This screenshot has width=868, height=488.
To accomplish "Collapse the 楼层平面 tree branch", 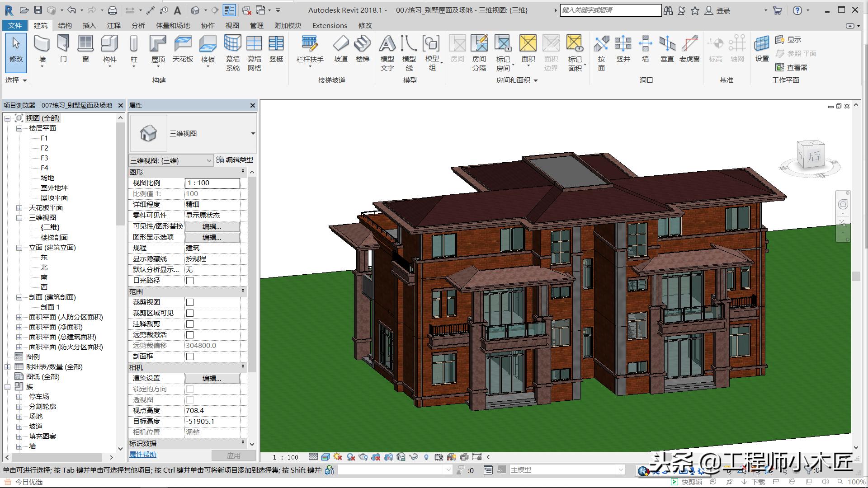I will pos(19,128).
